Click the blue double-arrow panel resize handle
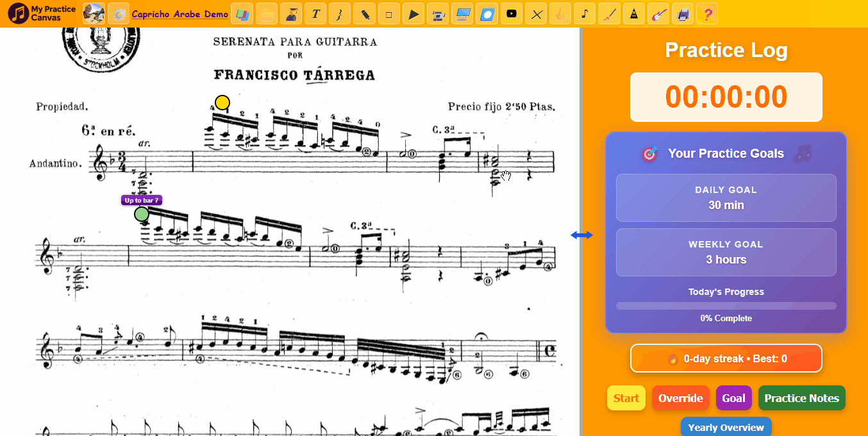This screenshot has height=436, width=868. click(581, 235)
